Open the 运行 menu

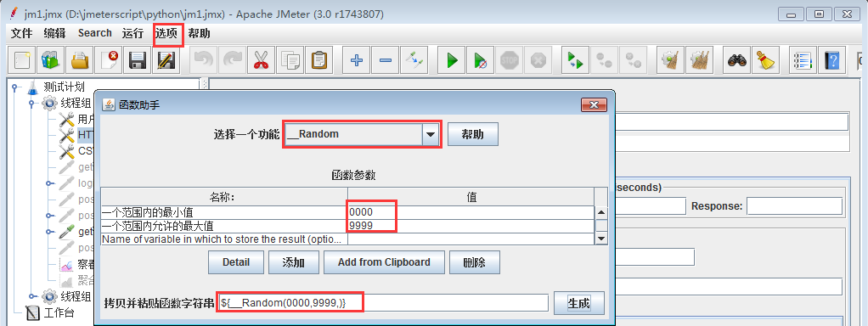pyautogui.click(x=132, y=33)
